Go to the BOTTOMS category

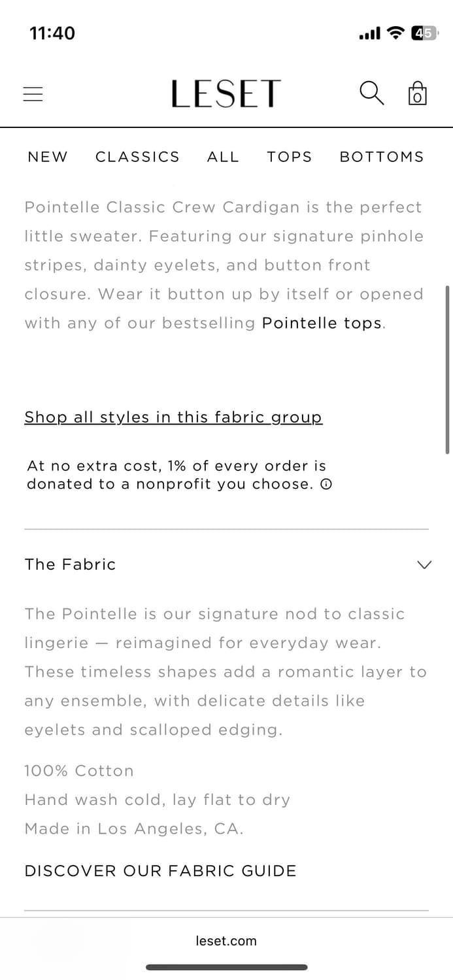pos(382,157)
